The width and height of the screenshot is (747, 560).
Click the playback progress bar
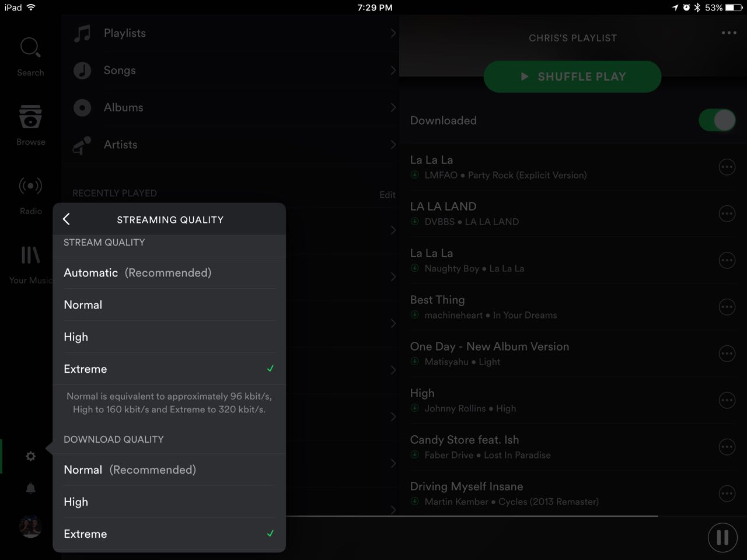pyautogui.click(x=472, y=516)
